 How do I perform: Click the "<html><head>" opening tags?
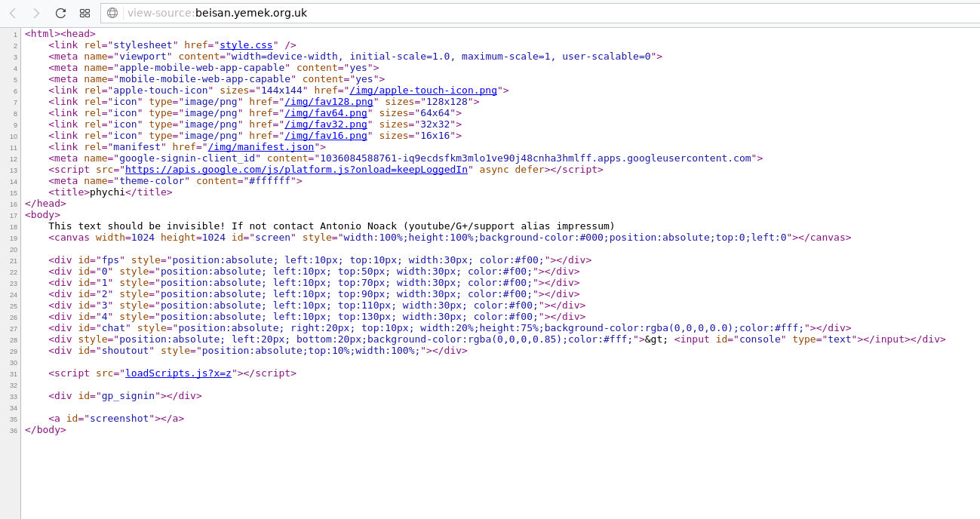pos(60,34)
